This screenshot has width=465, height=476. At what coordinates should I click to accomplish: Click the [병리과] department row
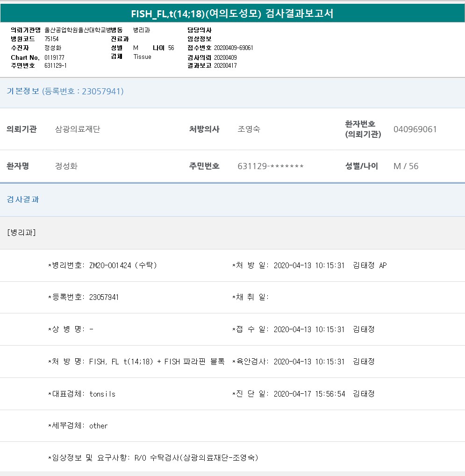pos(22,232)
